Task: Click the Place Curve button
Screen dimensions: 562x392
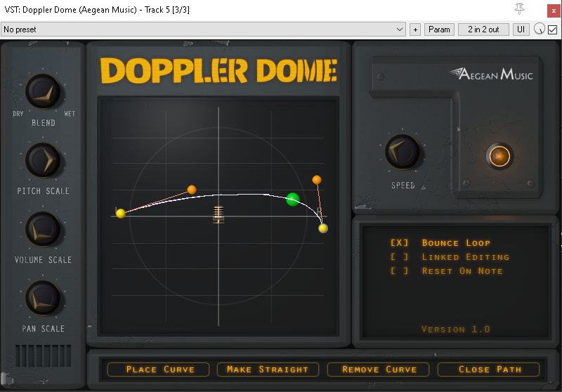Action: pyautogui.click(x=159, y=370)
